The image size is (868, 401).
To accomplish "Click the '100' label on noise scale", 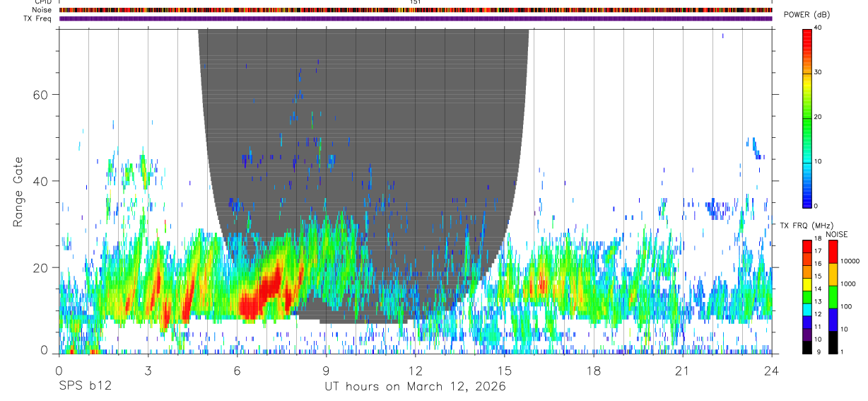I will (x=845, y=306).
